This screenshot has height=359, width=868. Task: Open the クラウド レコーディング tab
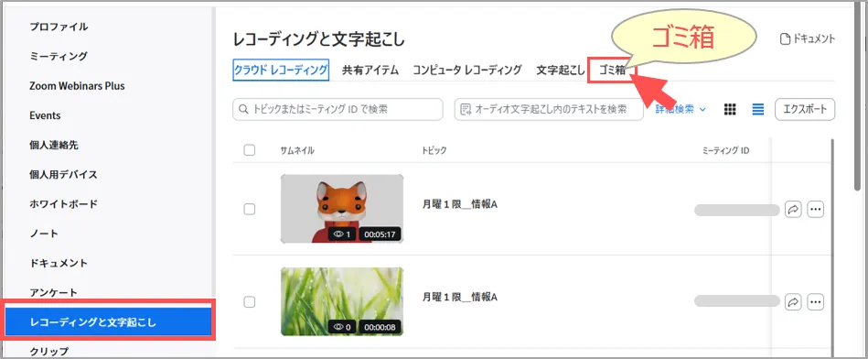tap(281, 71)
